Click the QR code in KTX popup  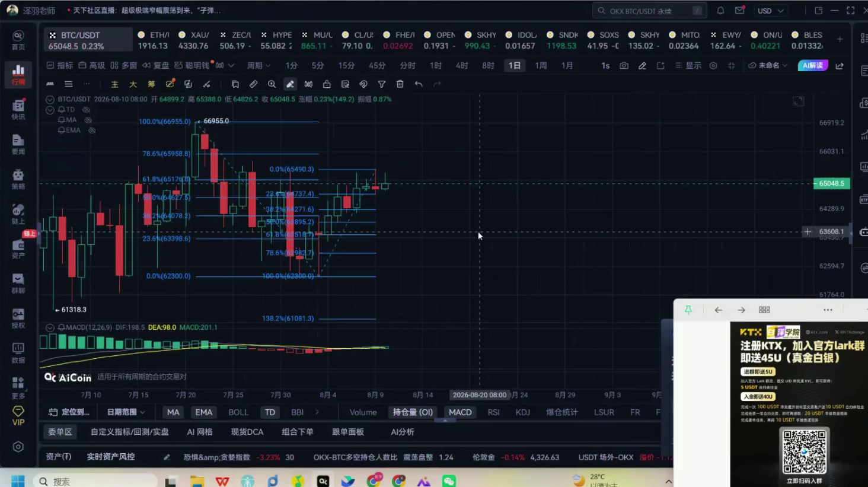pyautogui.click(x=805, y=451)
